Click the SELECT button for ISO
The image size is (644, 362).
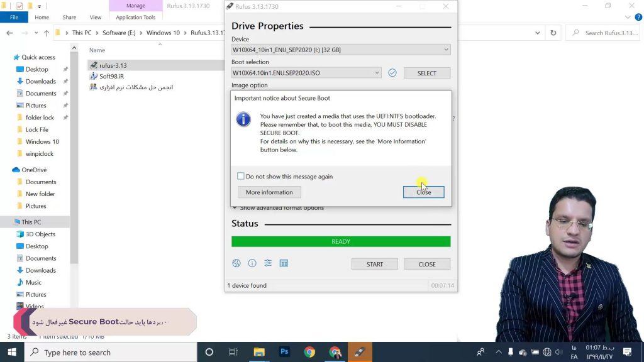(x=427, y=73)
